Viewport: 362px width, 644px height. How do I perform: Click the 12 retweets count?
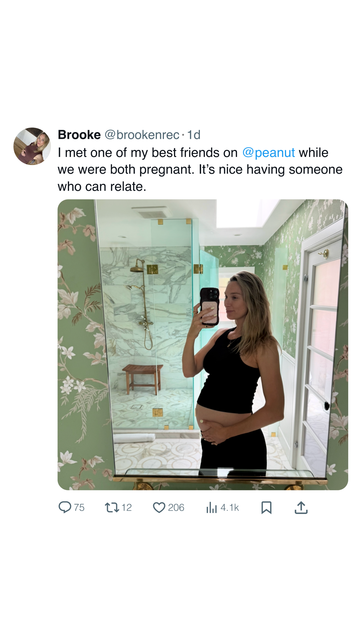pos(127,507)
